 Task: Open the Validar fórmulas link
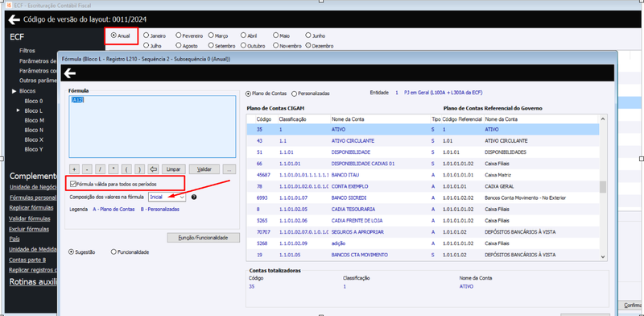pyautogui.click(x=30, y=218)
